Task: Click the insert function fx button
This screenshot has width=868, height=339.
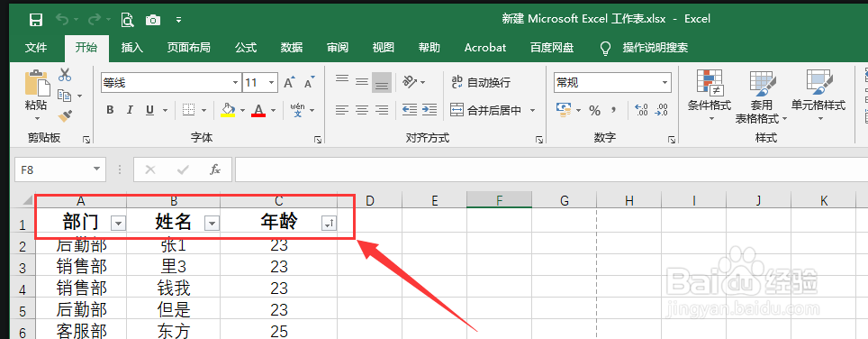Action: click(215, 169)
